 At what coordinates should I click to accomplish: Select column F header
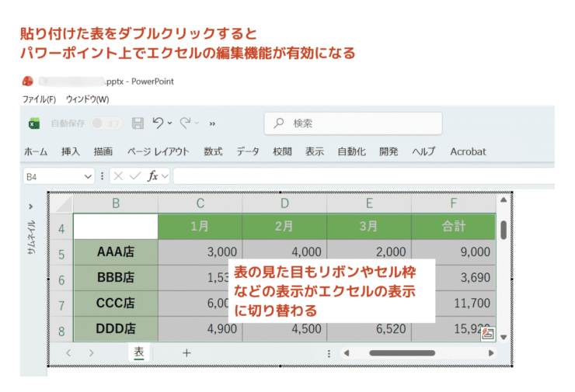(454, 203)
